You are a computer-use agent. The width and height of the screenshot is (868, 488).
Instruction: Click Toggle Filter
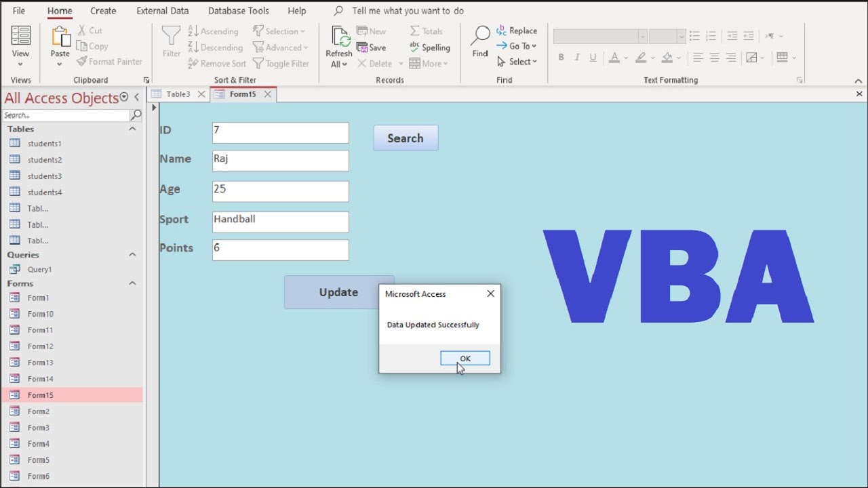tap(281, 64)
